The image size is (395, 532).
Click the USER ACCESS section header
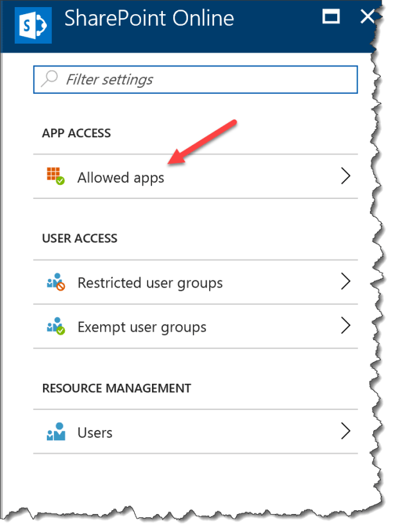80,238
